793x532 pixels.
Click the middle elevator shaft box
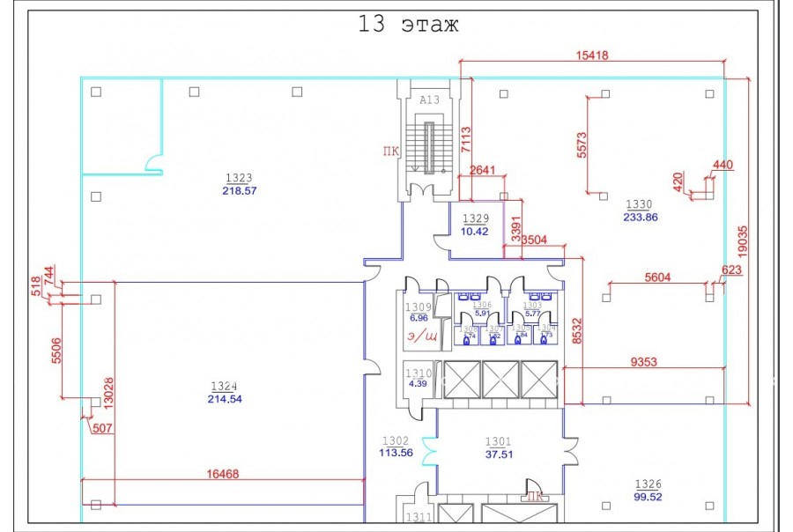coord(500,380)
